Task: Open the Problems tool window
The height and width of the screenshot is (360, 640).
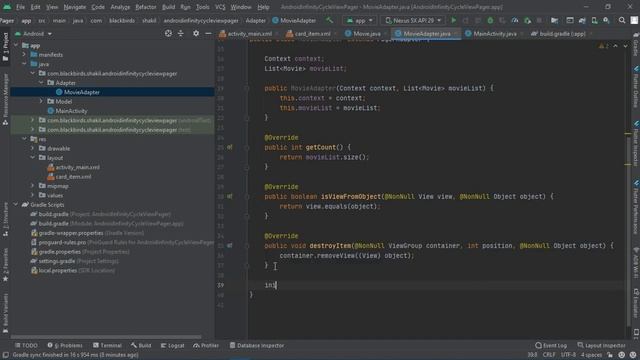Action: (65, 345)
